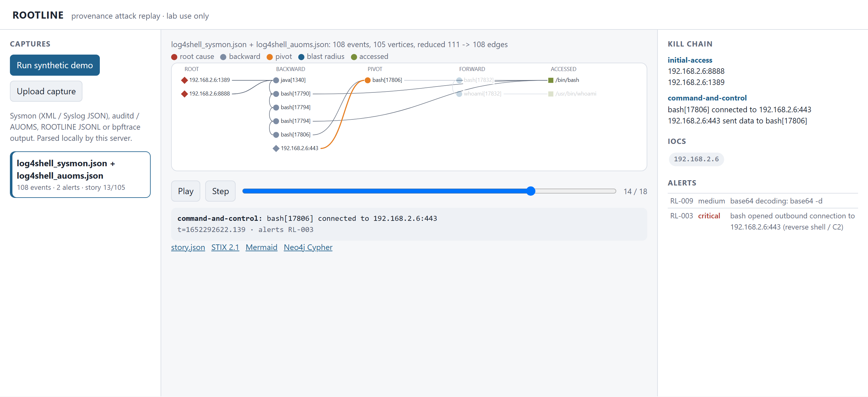This screenshot has width=868, height=397.
Task: Click the event timestamp t=1652292622.139
Action: tap(211, 230)
